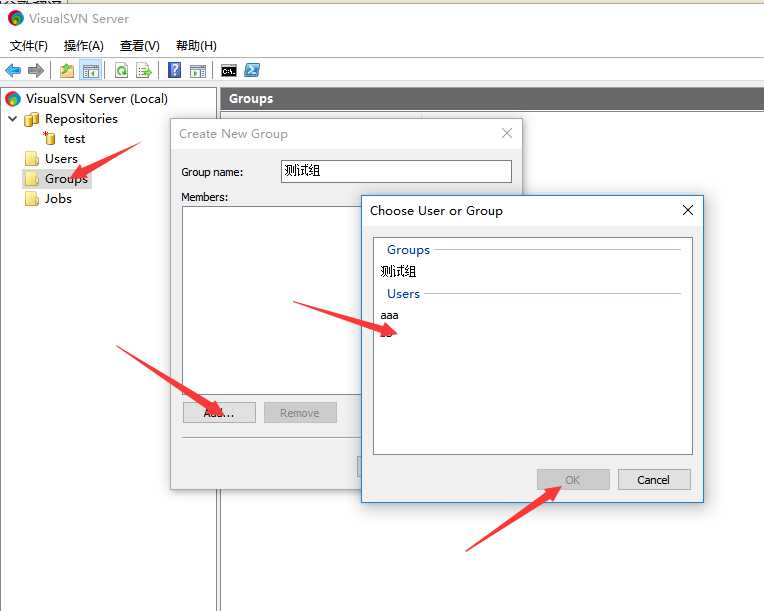Launch the PowerShell toolbar icon
The width and height of the screenshot is (764, 611).
point(252,70)
